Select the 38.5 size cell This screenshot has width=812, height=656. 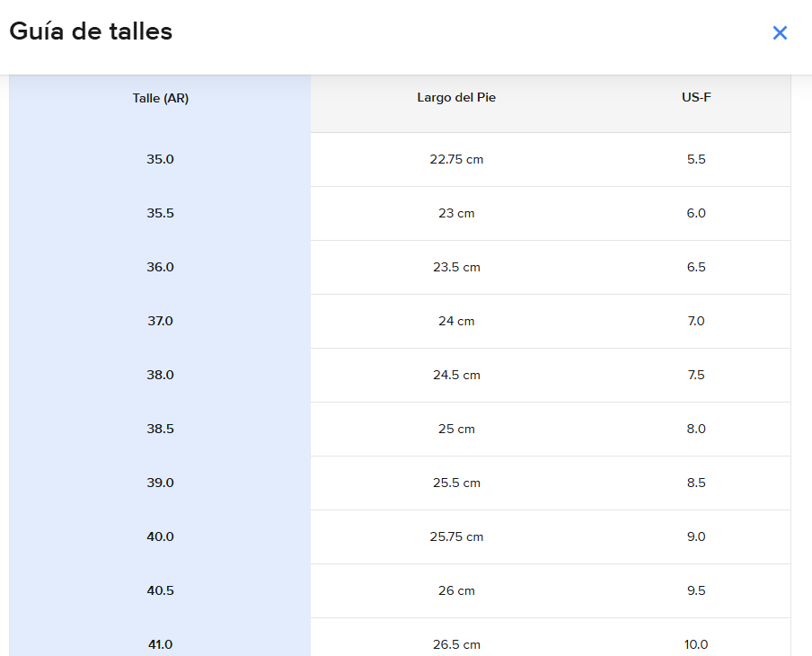(160, 429)
